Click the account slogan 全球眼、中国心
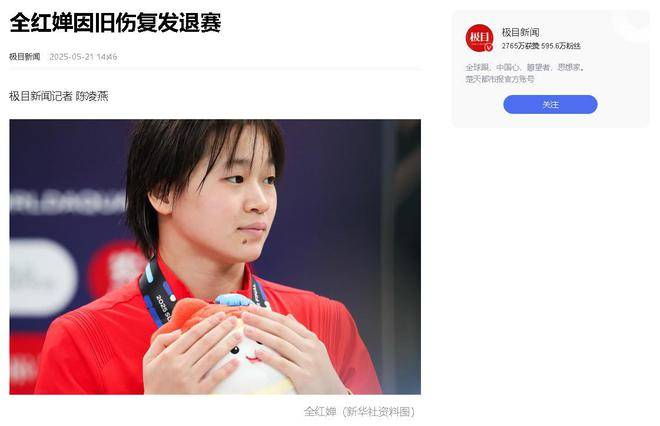 click(x=493, y=67)
